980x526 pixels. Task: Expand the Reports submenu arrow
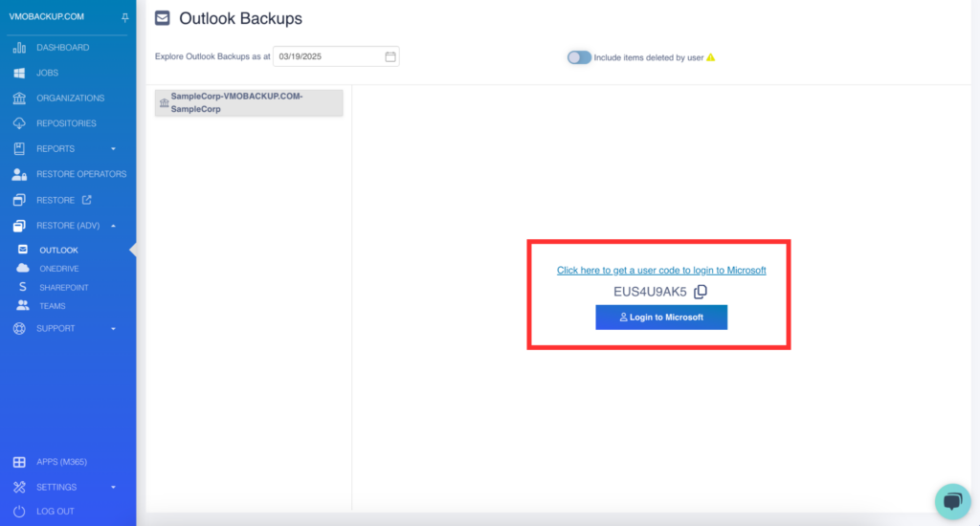point(113,149)
